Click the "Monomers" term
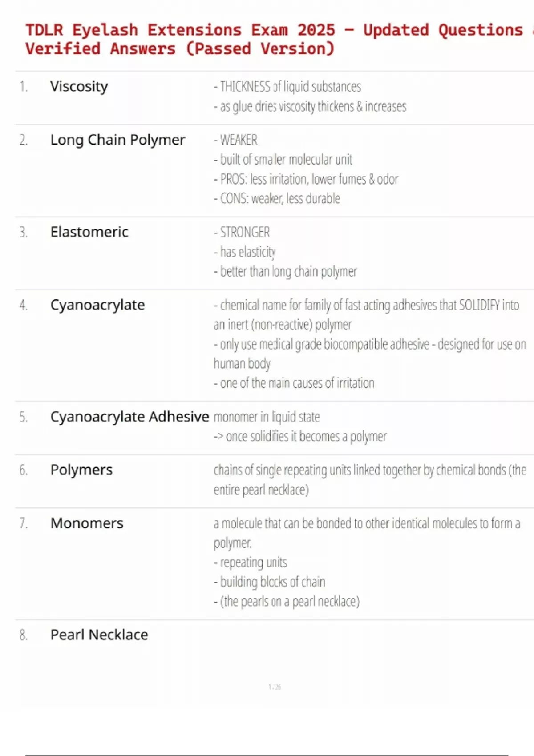The image size is (534, 756). [87, 523]
